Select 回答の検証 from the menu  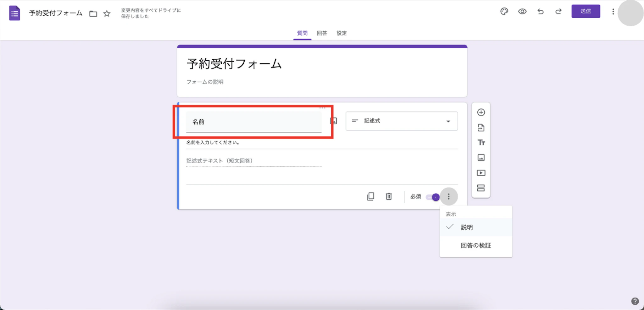pyautogui.click(x=475, y=245)
